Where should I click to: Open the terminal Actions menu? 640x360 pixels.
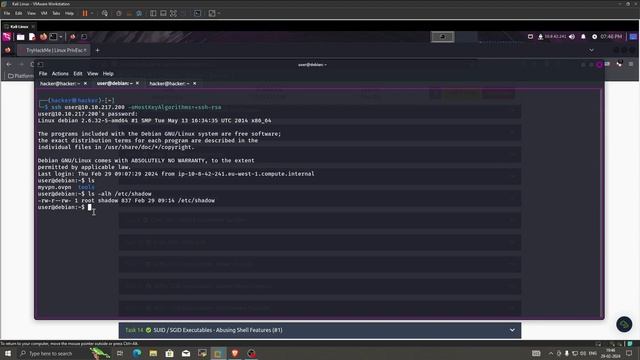[x=60, y=73]
